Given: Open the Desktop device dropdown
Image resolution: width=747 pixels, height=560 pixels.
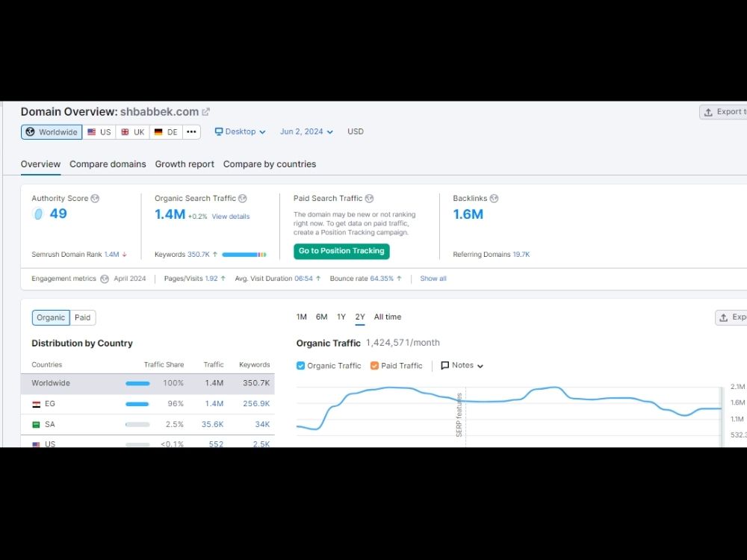Looking at the screenshot, I should click(x=240, y=131).
